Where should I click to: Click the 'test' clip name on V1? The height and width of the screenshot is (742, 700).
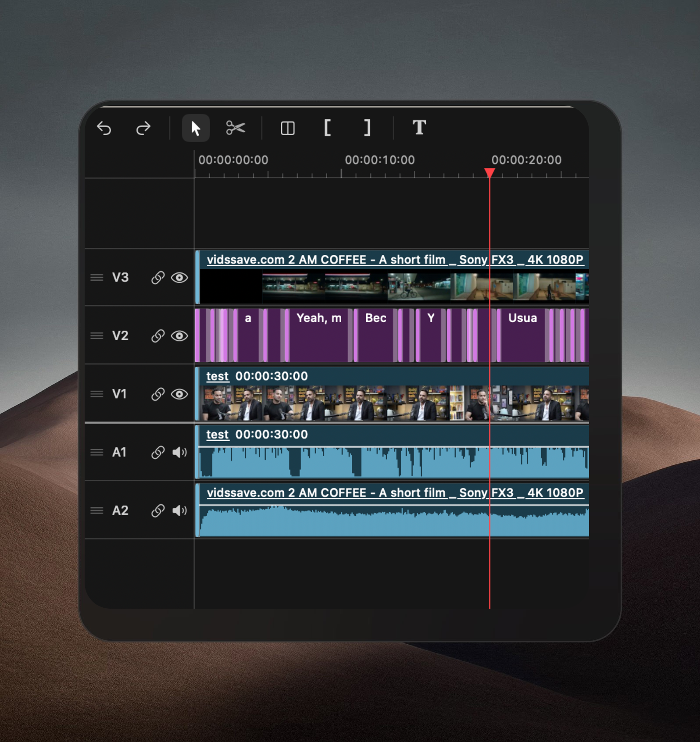(x=218, y=376)
